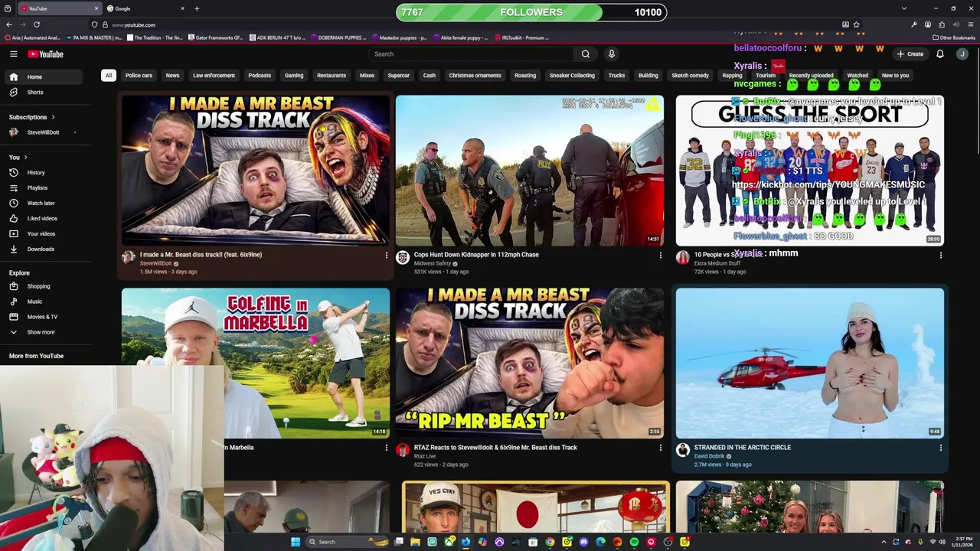Open Spotify from the taskbar
This screenshot has width=980, height=551.
coord(634,542)
